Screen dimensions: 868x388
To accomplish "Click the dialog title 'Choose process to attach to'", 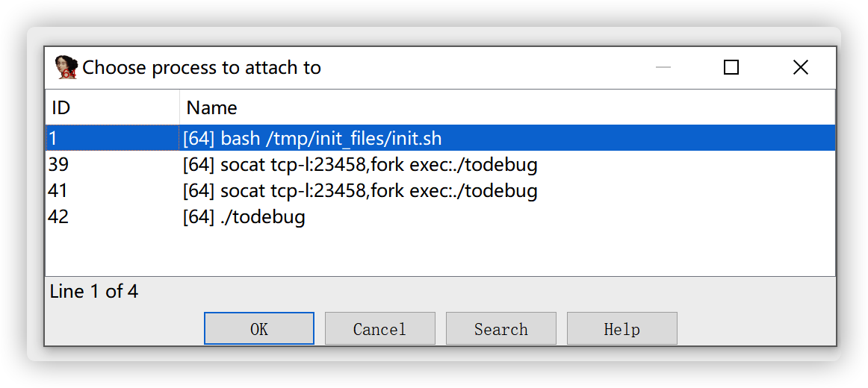I will [x=202, y=68].
